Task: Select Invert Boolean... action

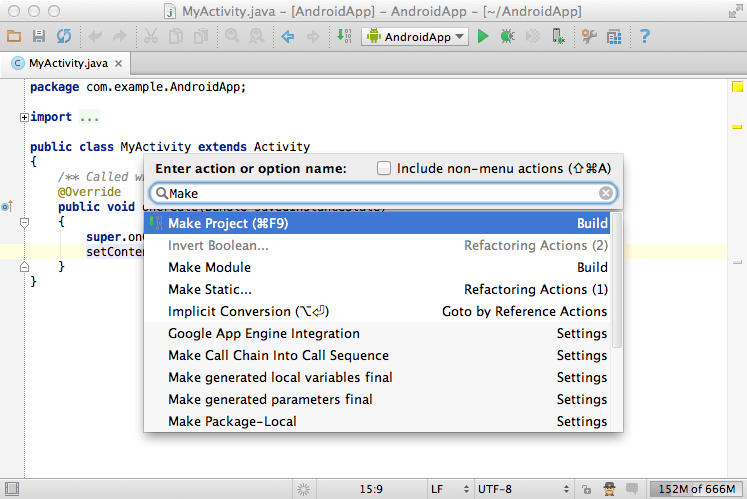Action: coord(377,245)
